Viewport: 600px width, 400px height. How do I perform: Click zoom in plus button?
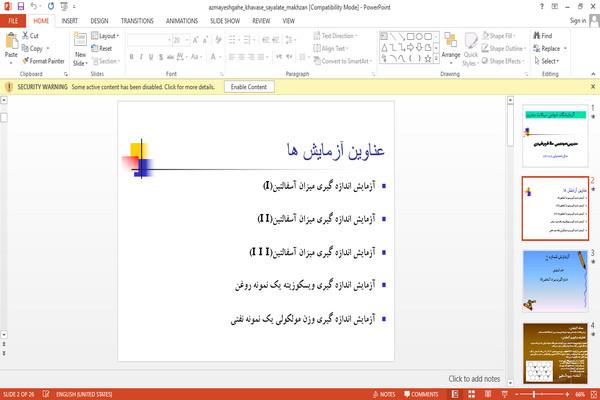coord(567,394)
